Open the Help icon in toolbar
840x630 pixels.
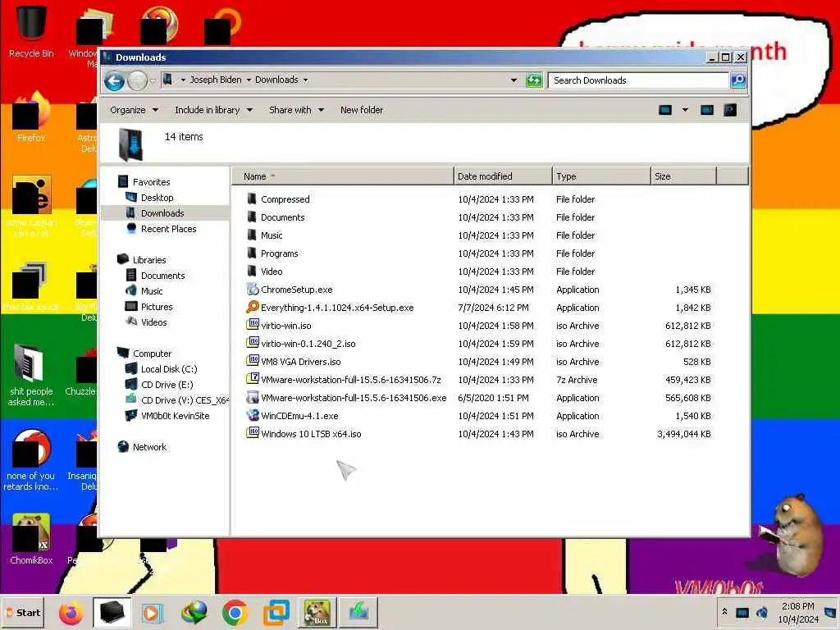pos(730,110)
